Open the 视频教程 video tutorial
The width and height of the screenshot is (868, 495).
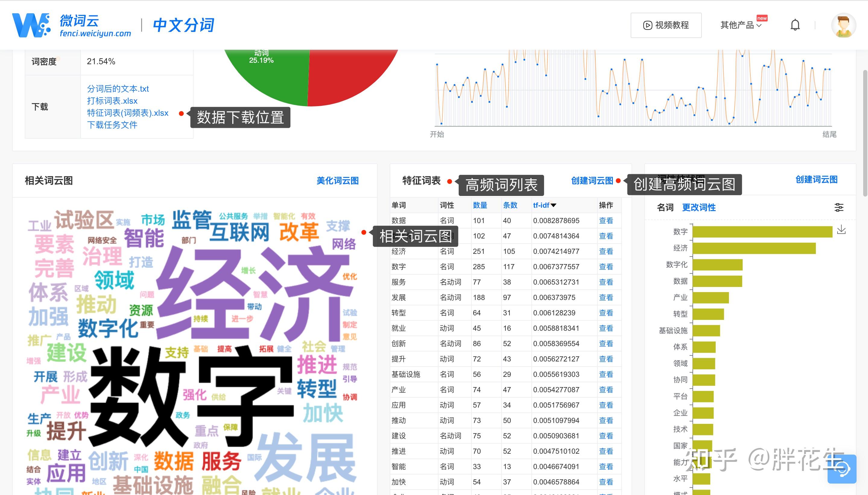point(666,25)
